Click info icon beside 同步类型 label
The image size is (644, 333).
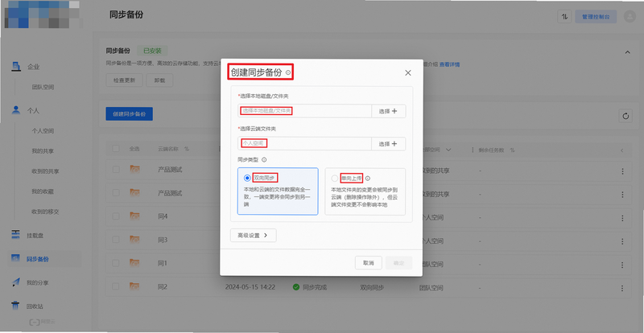click(x=264, y=160)
